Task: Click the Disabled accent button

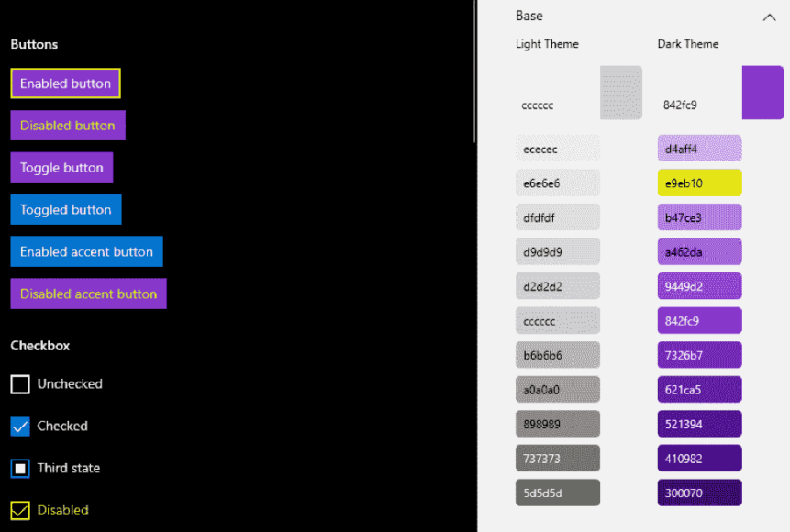Action: [x=88, y=294]
